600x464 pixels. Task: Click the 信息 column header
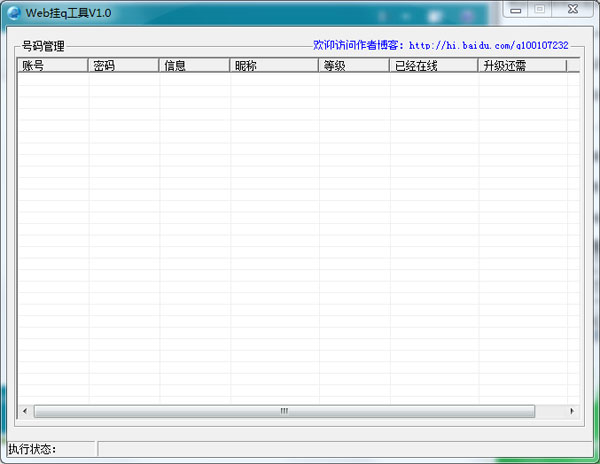pyautogui.click(x=194, y=66)
